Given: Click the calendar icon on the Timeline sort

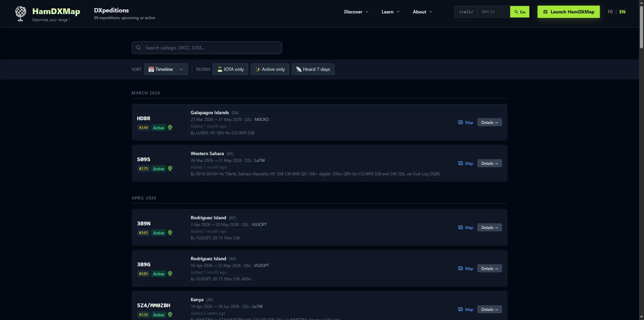Looking at the screenshot, I should tap(151, 69).
